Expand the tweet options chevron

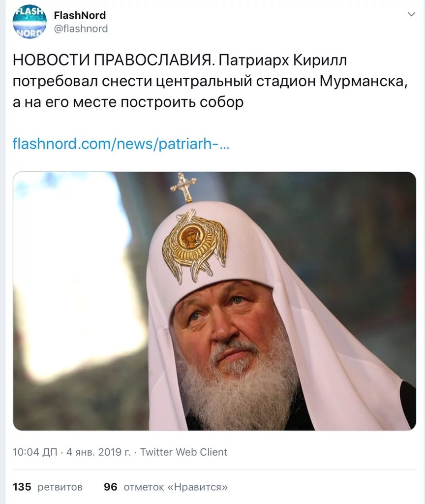tap(411, 14)
